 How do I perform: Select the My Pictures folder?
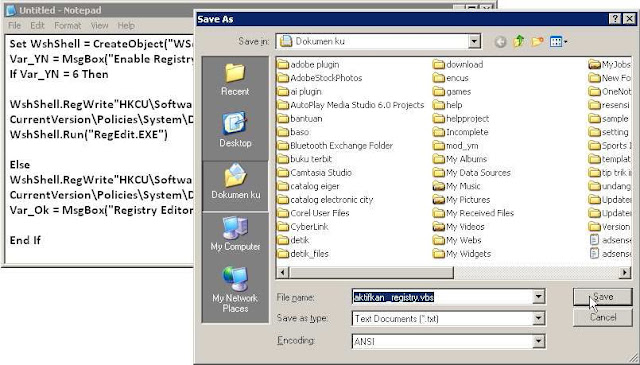(x=462, y=200)
